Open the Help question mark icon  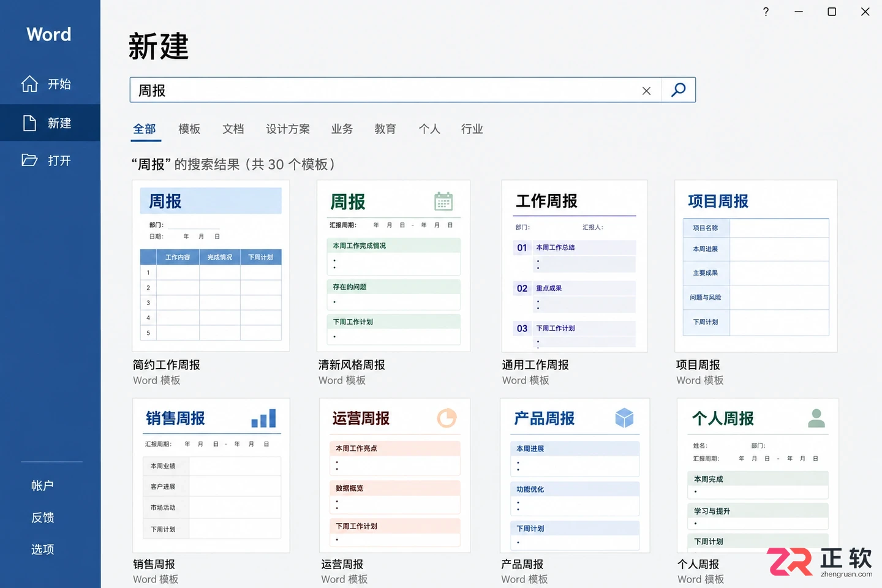click(766, 12)
